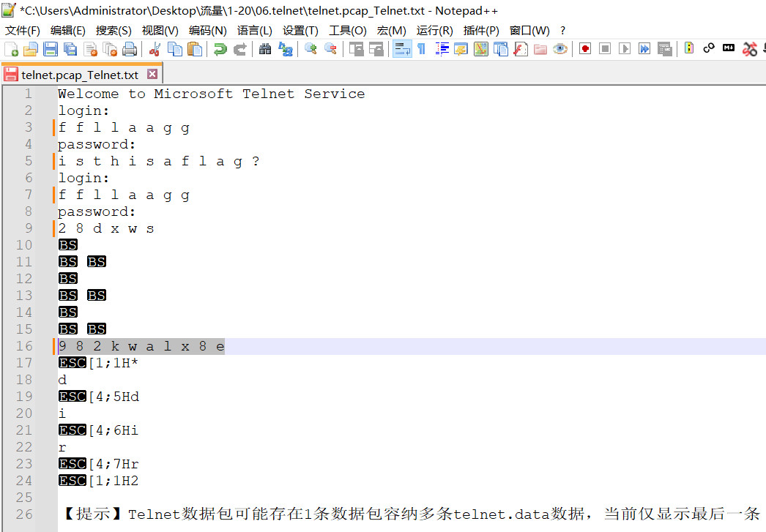Click the password text 'i s t h i s a f l a g ?'

(x=159, y=161)
